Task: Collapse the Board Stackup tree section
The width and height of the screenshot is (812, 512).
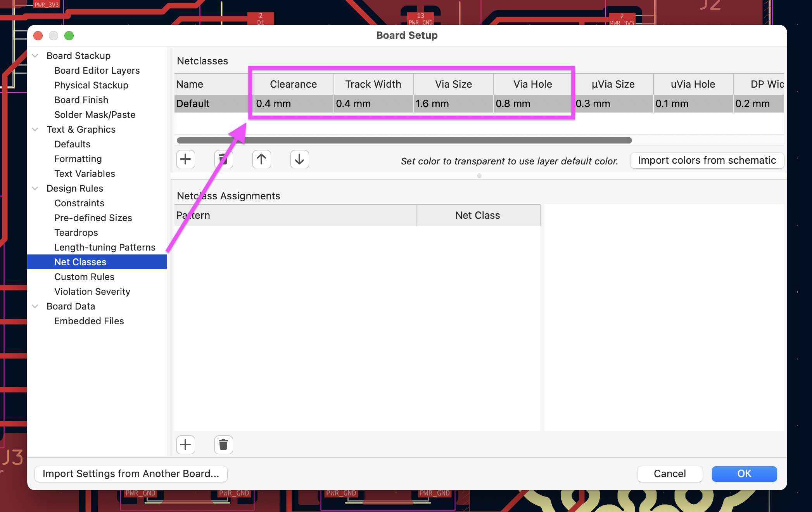Action: pos(35,56)
